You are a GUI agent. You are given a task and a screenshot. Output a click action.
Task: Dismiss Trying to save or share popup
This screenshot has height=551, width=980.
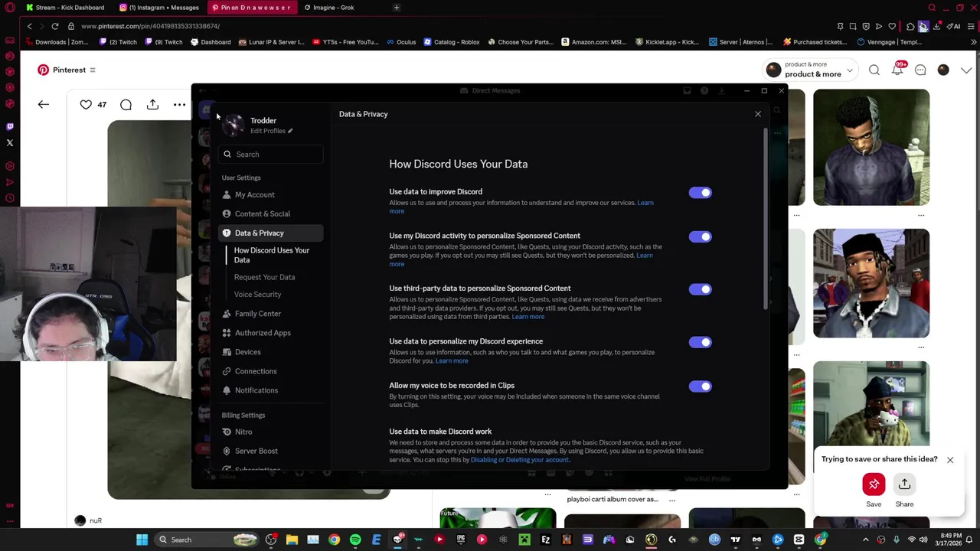coord(950,460)
